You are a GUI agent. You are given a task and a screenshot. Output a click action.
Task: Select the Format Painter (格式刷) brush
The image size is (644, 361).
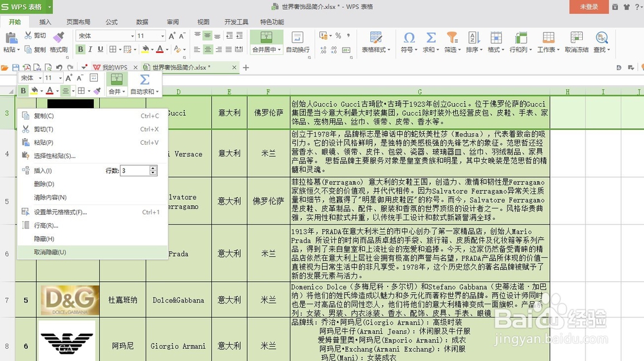(x=59, y=37)
